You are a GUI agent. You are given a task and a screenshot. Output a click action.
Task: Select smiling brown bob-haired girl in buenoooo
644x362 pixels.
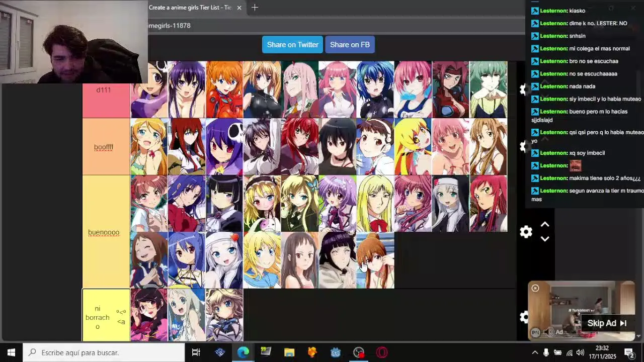(149, 260)
